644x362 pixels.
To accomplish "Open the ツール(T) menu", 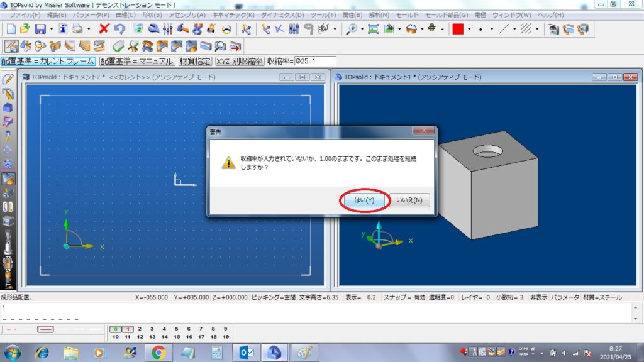I will 323,15.
